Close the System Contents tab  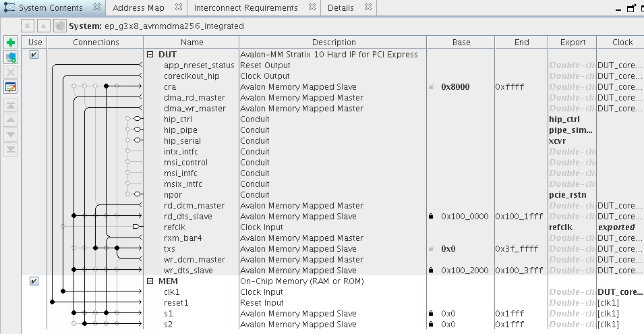tap(96, 7)
